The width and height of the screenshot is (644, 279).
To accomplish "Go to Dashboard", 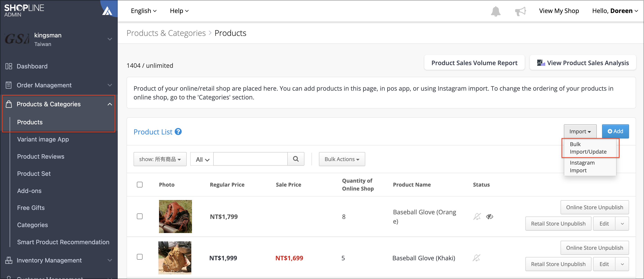I will pyautogui.click(x=32, y=66).
